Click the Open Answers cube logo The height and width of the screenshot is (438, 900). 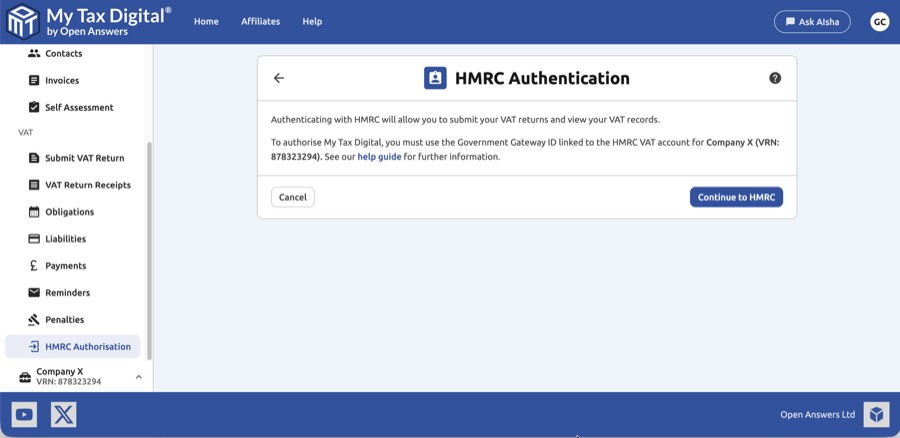tap(876, 414)
